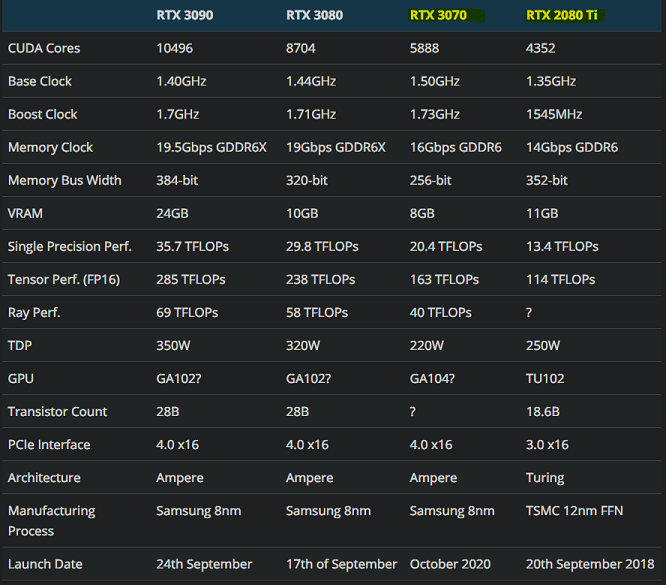Select the Base Clock row label
This screenshot has height=585, width=666.
coord(40,81)
